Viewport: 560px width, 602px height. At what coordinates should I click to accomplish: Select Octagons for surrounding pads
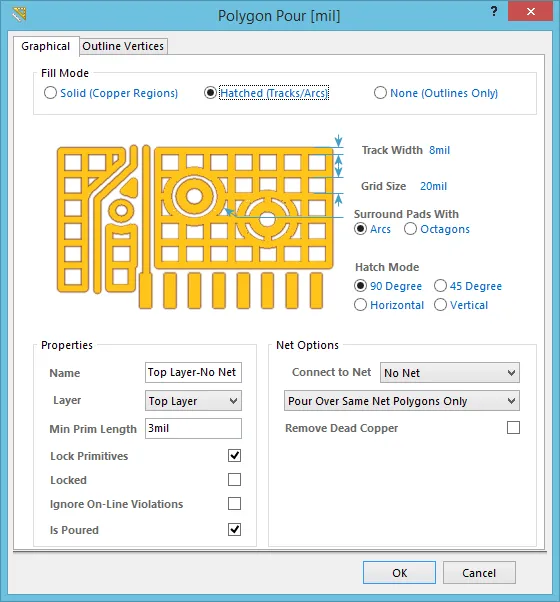click(437, 229)
